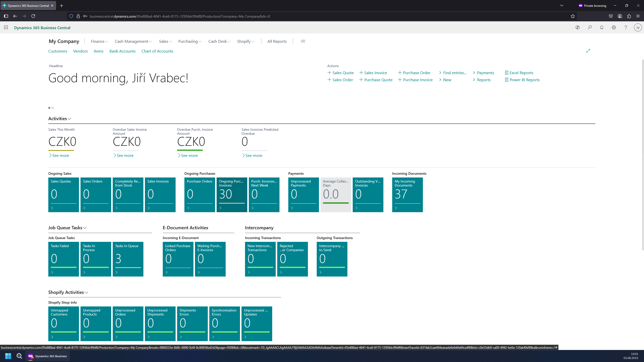Open the Firefox application menu icon

pyautogui.click(x=638, y=16)
